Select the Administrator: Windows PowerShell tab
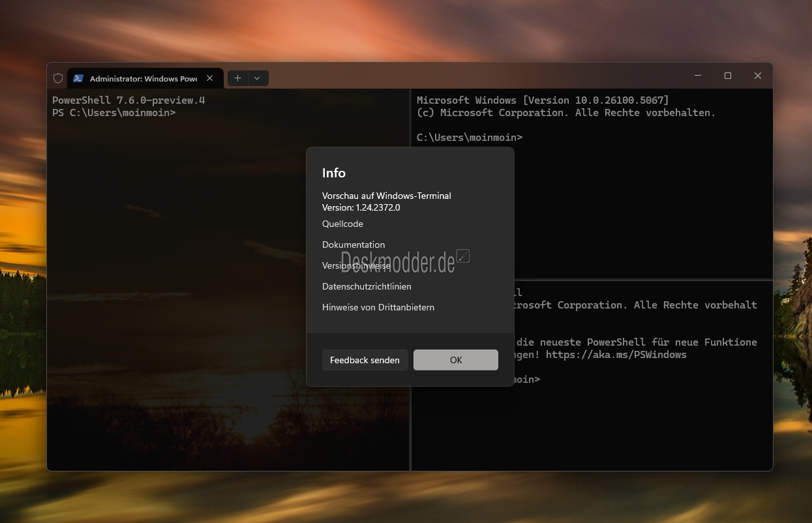Screen dimensions: 812x523 point(145,78)
